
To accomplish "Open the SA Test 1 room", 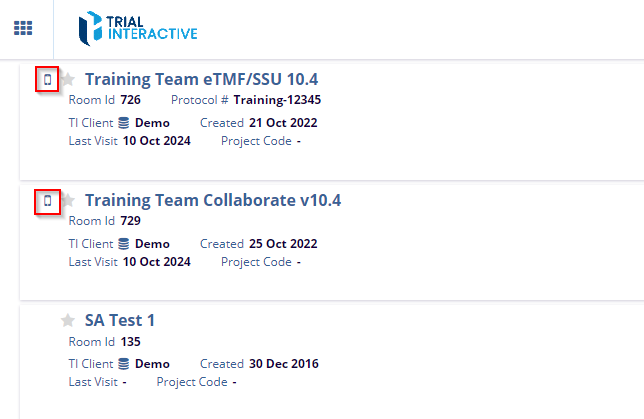I will pyautogui.click(x=119, y=320).
